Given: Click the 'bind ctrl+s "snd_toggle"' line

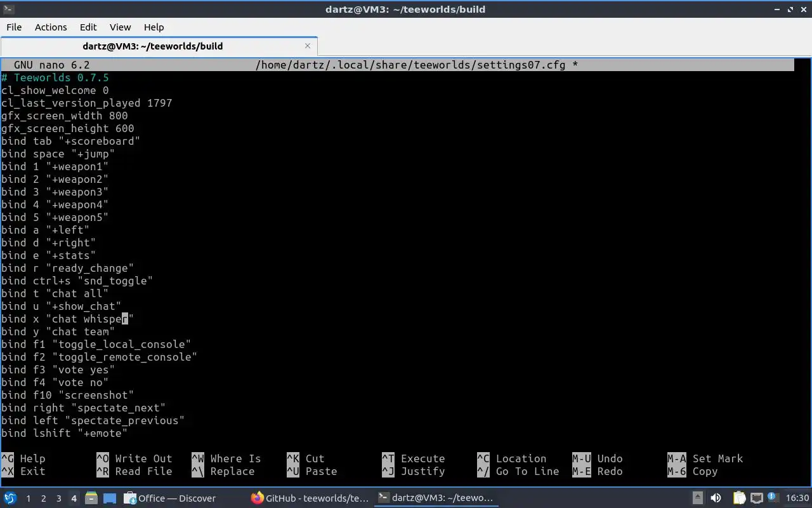Looking at the screenshot, I should click(77, 281).
